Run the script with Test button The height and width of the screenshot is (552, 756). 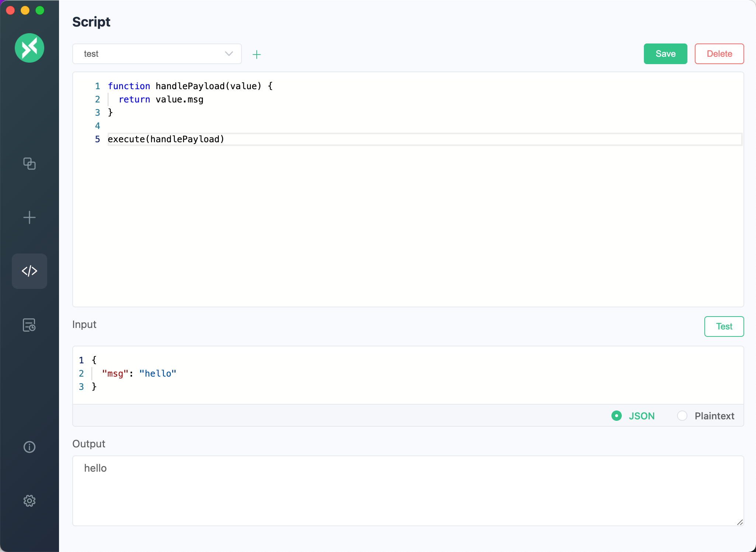(x=724, y=326)
